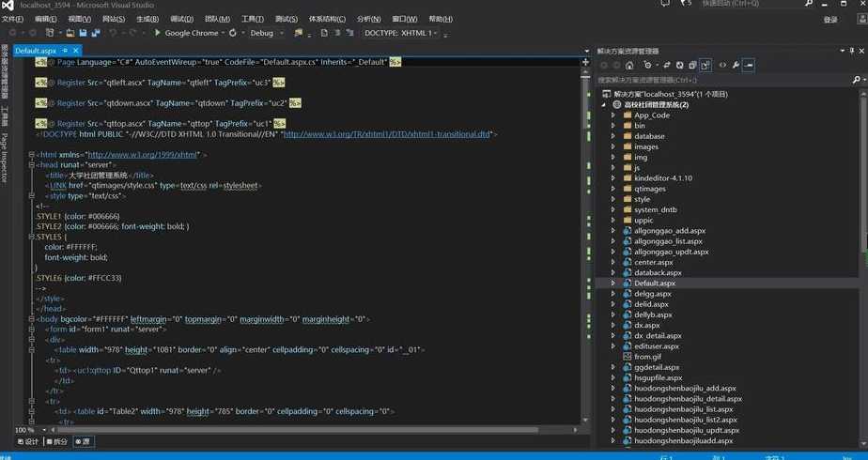
Task: Open the xhtml1-transitional.dtd link in DOCTYPE
Action: 387,134
